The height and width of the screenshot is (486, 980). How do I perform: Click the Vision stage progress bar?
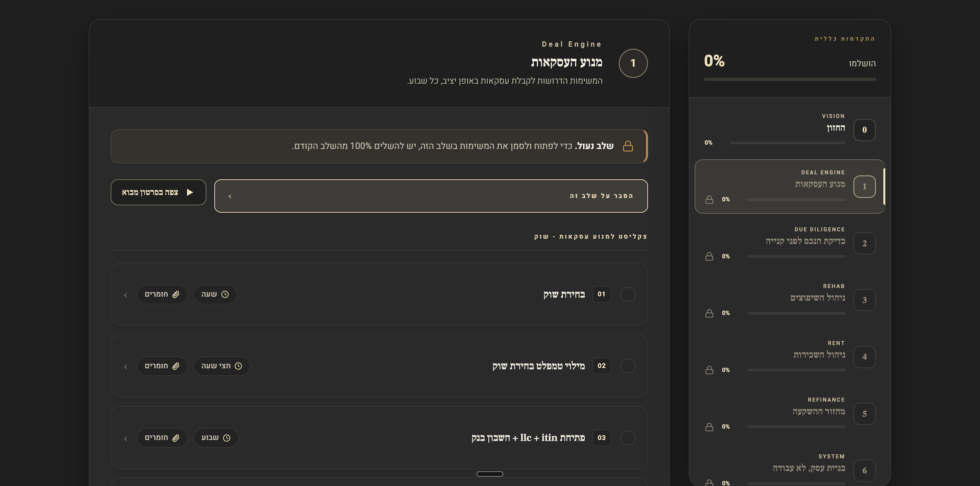pos(787,143)
